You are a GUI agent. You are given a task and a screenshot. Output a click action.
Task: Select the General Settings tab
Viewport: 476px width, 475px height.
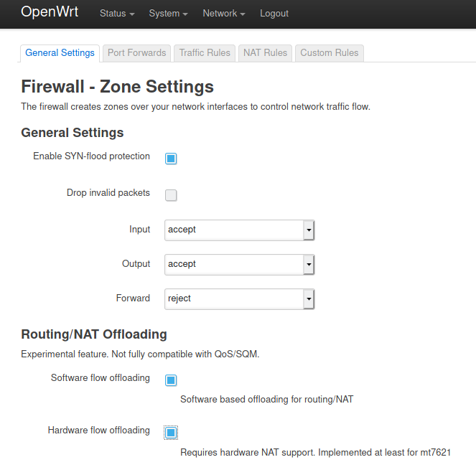click(x=60, y=53)
